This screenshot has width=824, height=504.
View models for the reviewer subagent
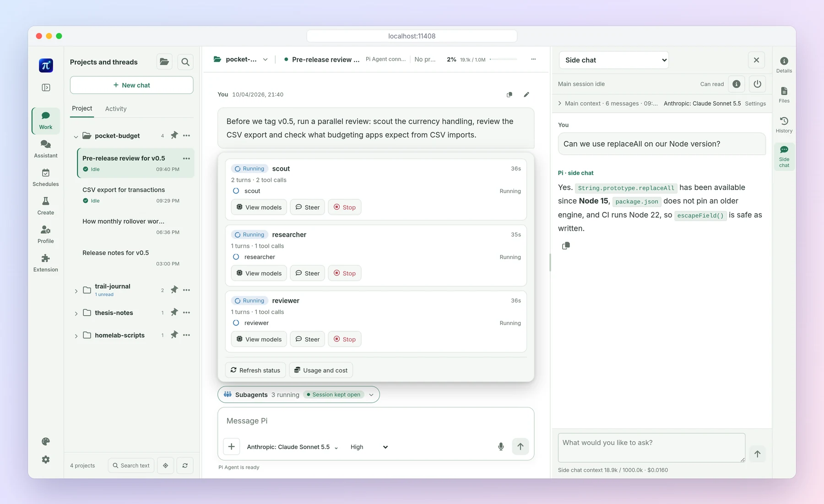pyautogui.click(x=259, y=339)
